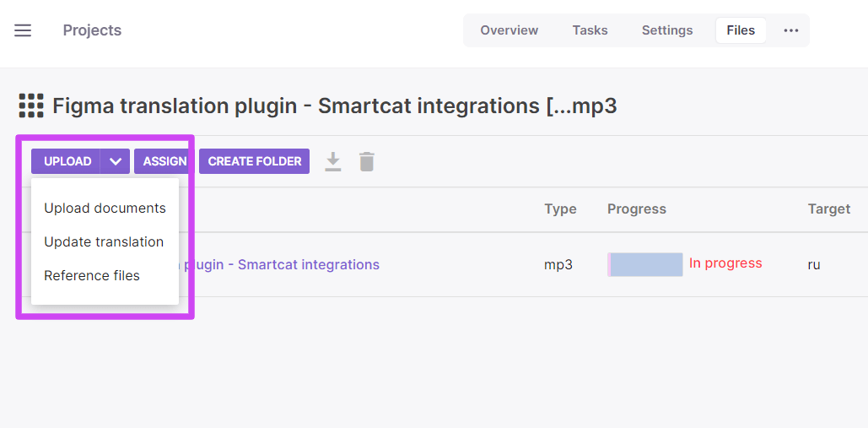The height and width of the screenshot is (428, 868).
Task: Open the Settings tab
Action: tap(667, 30)
